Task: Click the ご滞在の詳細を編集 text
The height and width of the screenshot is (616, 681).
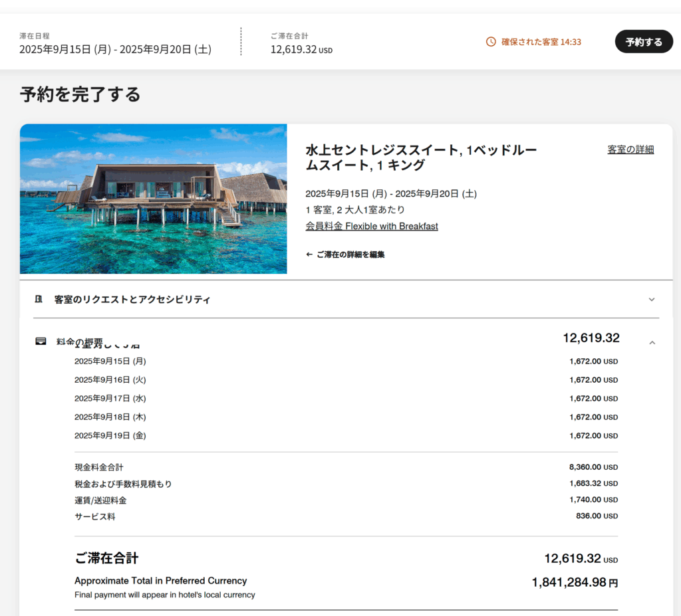Action: tap(350, 255)
